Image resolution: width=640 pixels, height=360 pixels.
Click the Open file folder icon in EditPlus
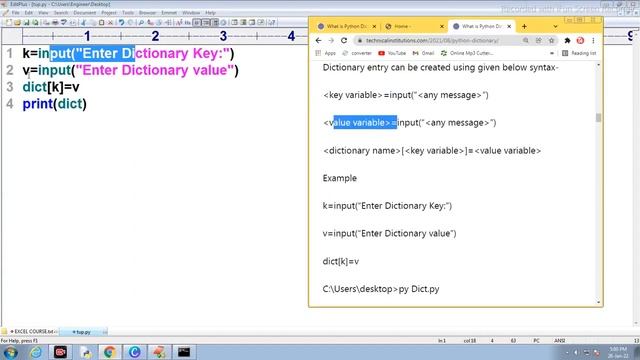[x=17, y=22]
